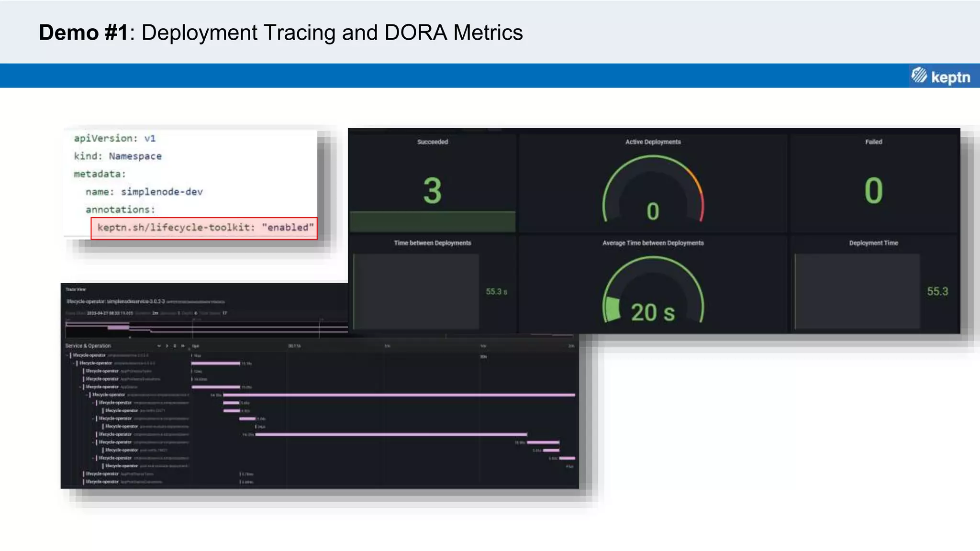Open the Time between Deployments panel title
This screenshot has width=980, height=551.
click(433, 243)
